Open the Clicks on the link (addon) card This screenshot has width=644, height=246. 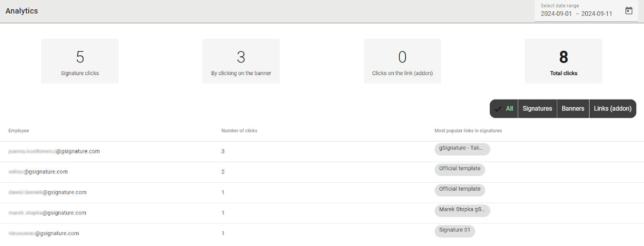pyautogui.click(x=402, y=61)
